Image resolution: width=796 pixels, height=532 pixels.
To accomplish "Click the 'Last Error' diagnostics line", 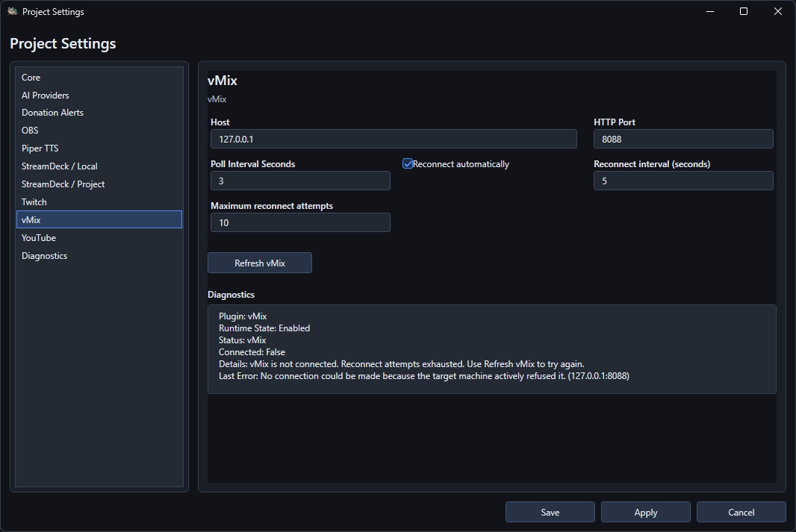I will pos(424,376).
